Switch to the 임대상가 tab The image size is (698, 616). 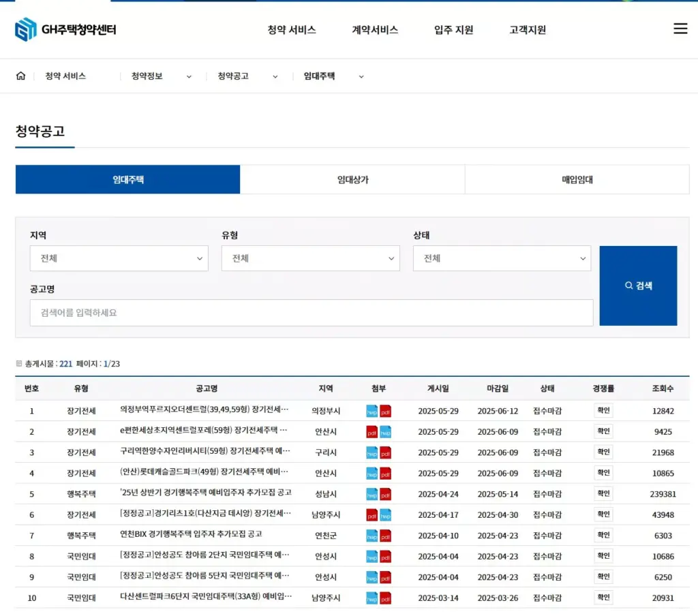352,179
